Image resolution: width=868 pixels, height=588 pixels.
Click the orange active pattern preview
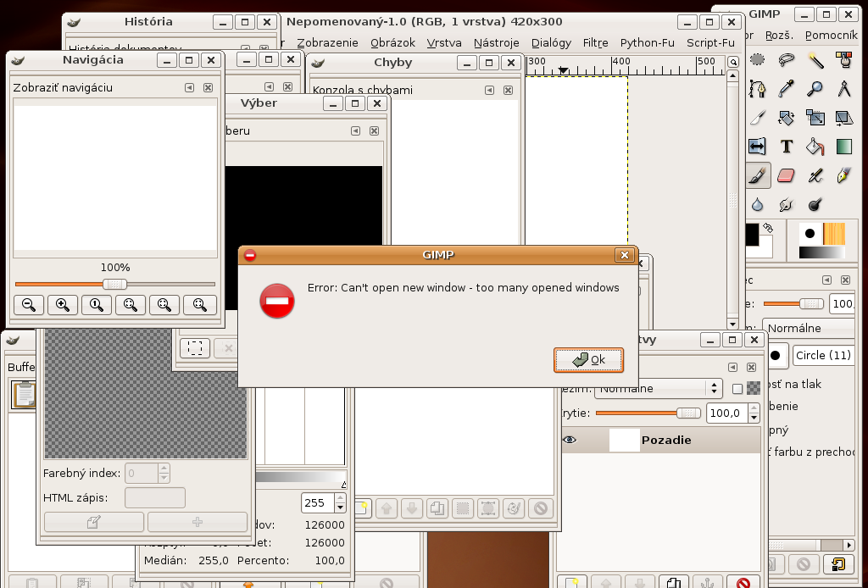[x=834, y=234]
